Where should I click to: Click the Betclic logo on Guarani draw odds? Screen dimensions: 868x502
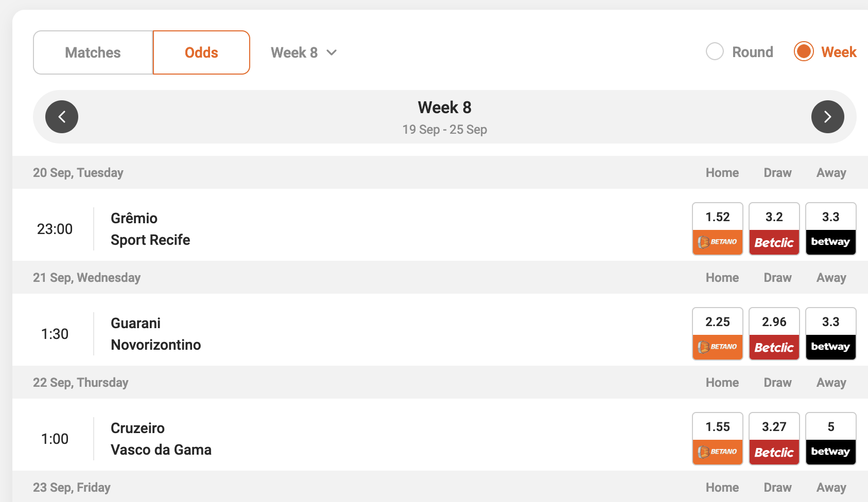click(774, 347)
